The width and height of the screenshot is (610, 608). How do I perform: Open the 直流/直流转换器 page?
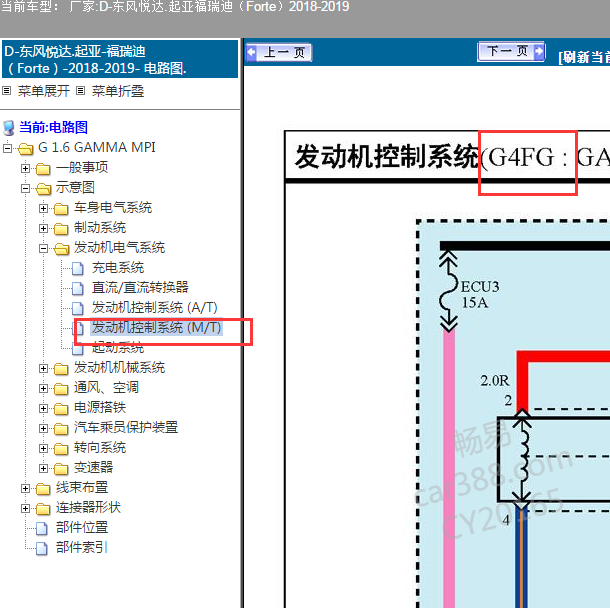point(140,287)
